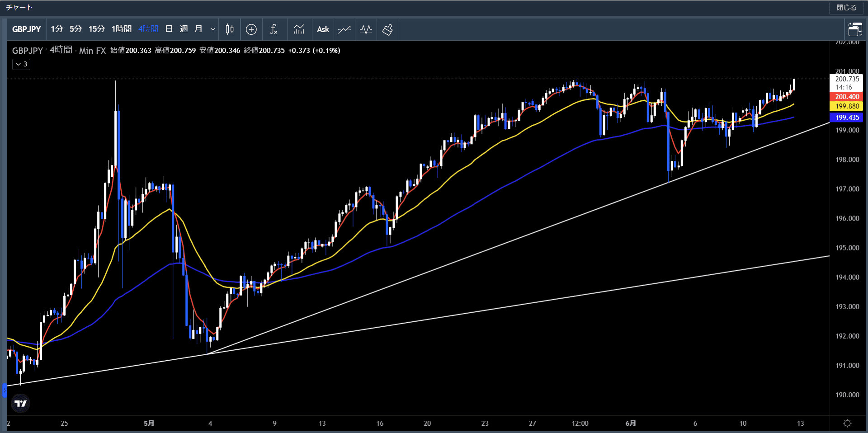Open chart settings gear on axis
Image resolution: width=868 pixels, height=433 pixels.
tap(847, 424)
